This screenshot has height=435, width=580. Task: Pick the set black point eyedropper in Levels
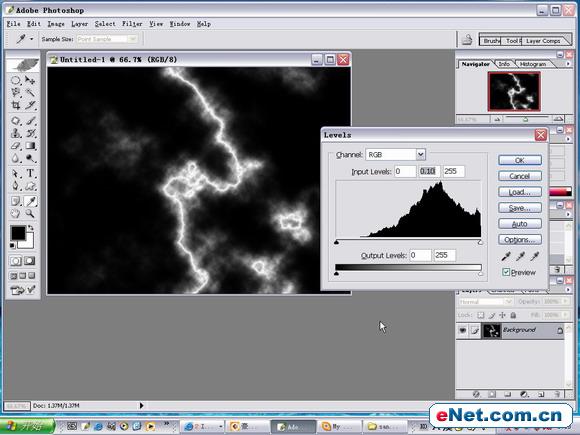click(506, 256)
